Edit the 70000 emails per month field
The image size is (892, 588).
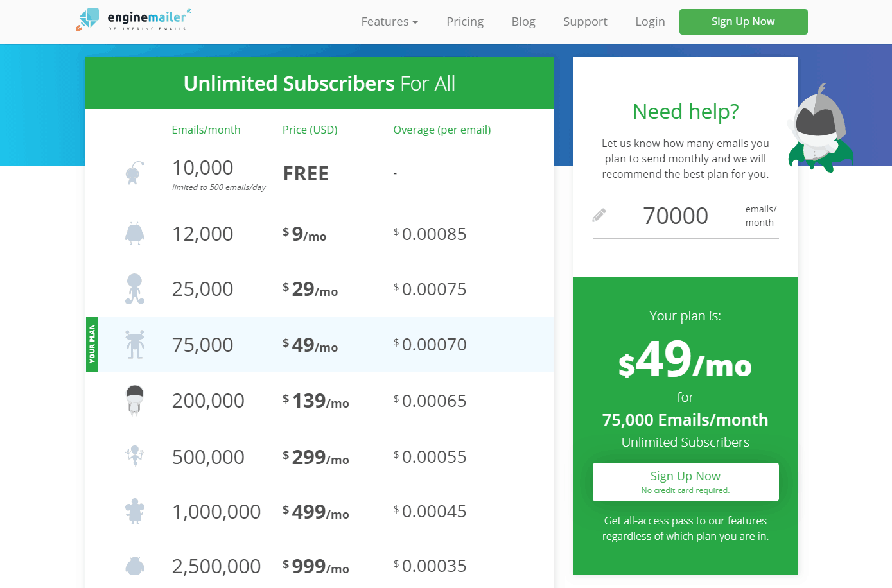(x=676, y=216)
